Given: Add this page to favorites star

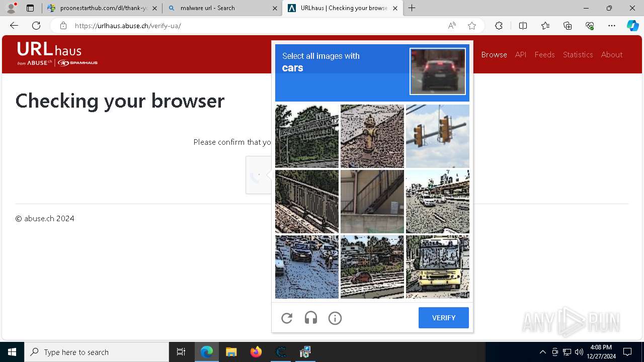Looking at the screenshot, I should (472, 26).
